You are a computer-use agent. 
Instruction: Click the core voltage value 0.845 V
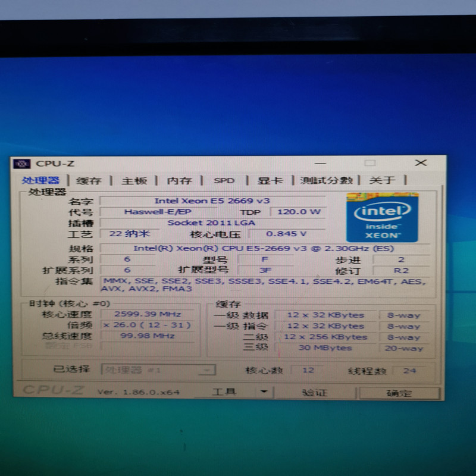286,234
